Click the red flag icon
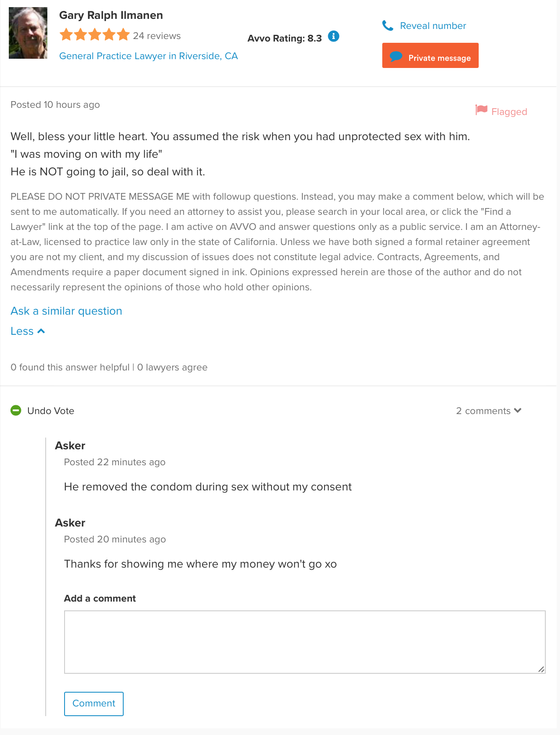 [481, 110]
